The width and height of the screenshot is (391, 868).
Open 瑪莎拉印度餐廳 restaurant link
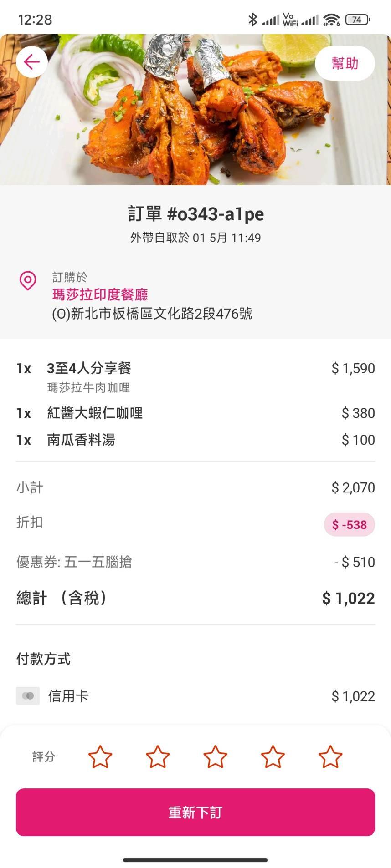coord(100,294)
